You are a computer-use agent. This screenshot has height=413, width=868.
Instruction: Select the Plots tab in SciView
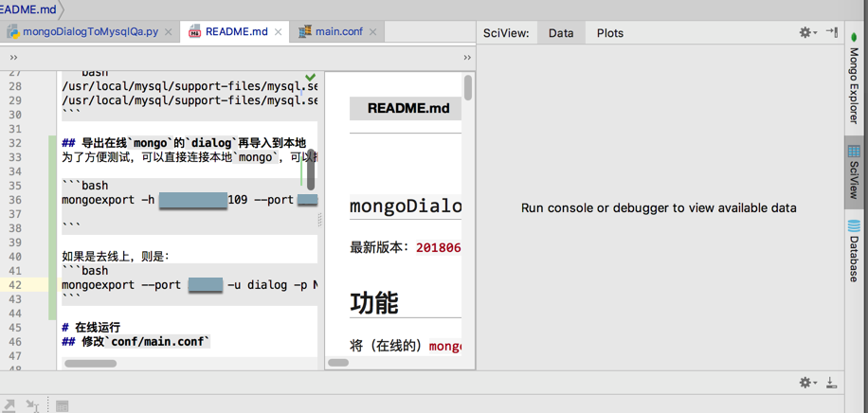610,33
